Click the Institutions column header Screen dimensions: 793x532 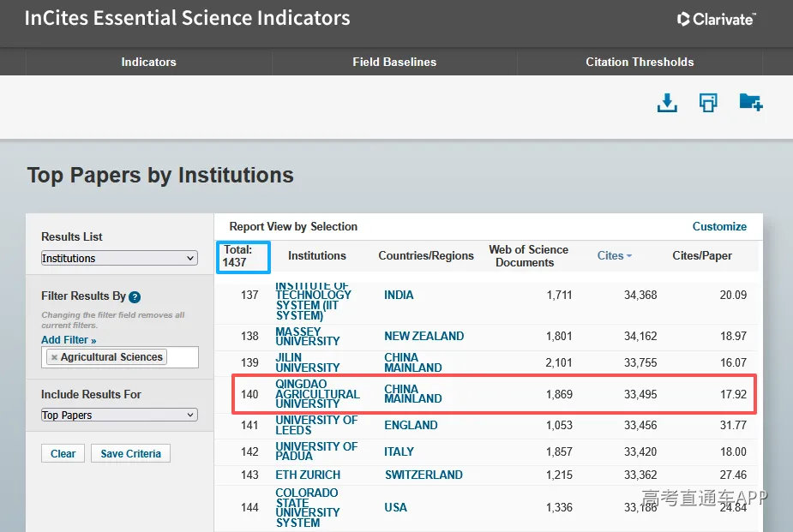point(317,255)
